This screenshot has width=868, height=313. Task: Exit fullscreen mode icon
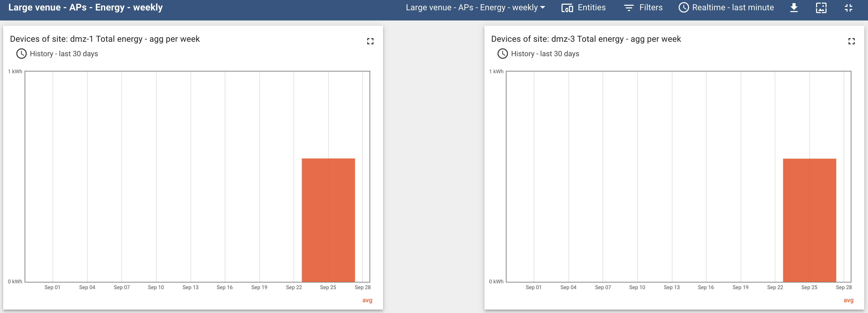pyautogui.click(x=849, y=7)
